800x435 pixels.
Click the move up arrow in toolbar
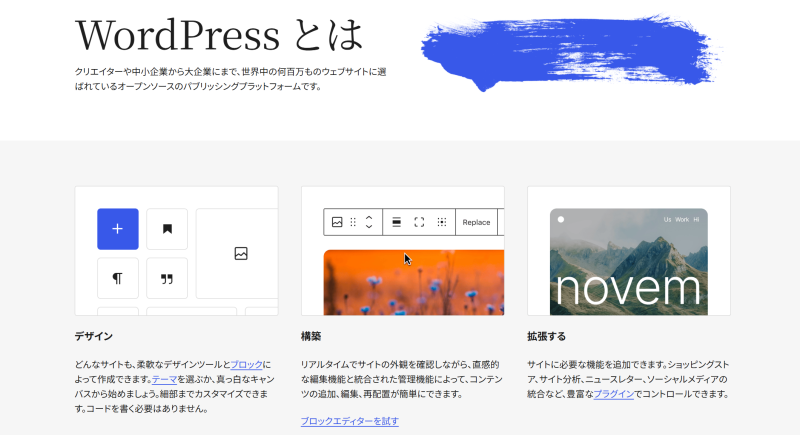pyautogui.click(x=369, y=218)
